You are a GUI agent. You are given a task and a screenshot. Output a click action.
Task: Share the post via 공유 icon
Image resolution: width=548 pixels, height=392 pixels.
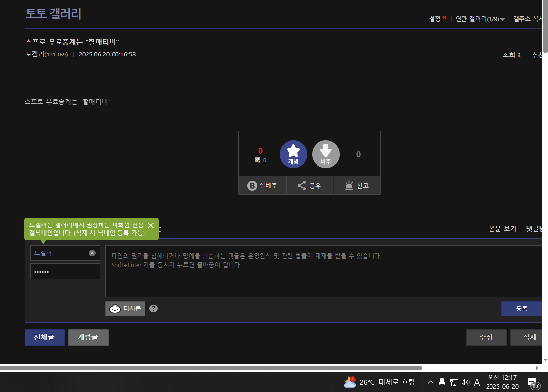coord(310,186)
